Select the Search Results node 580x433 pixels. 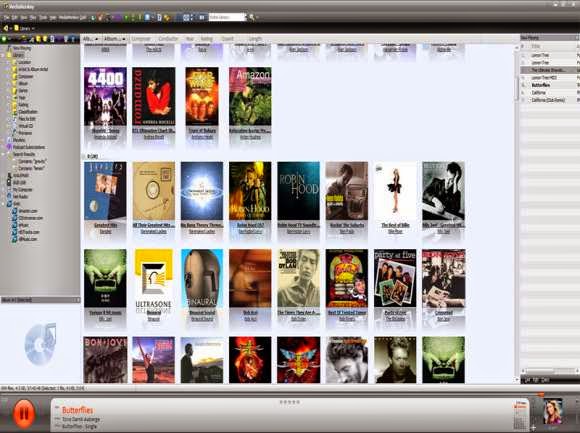pos(24,154)
